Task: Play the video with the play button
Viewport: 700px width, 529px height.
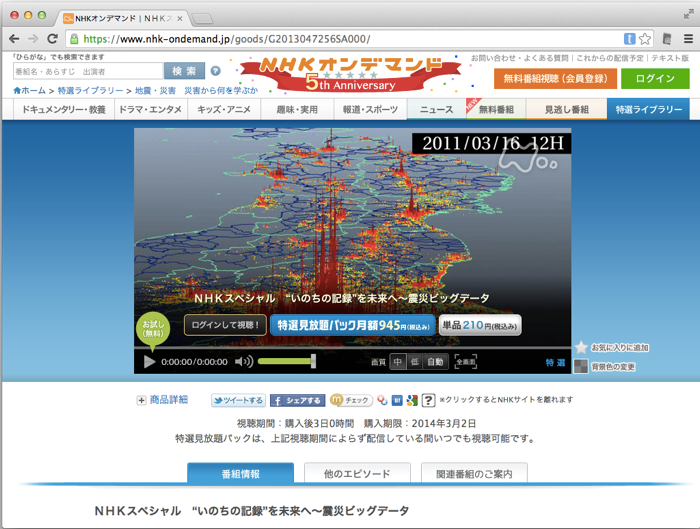Action: [x=149, y=362]
